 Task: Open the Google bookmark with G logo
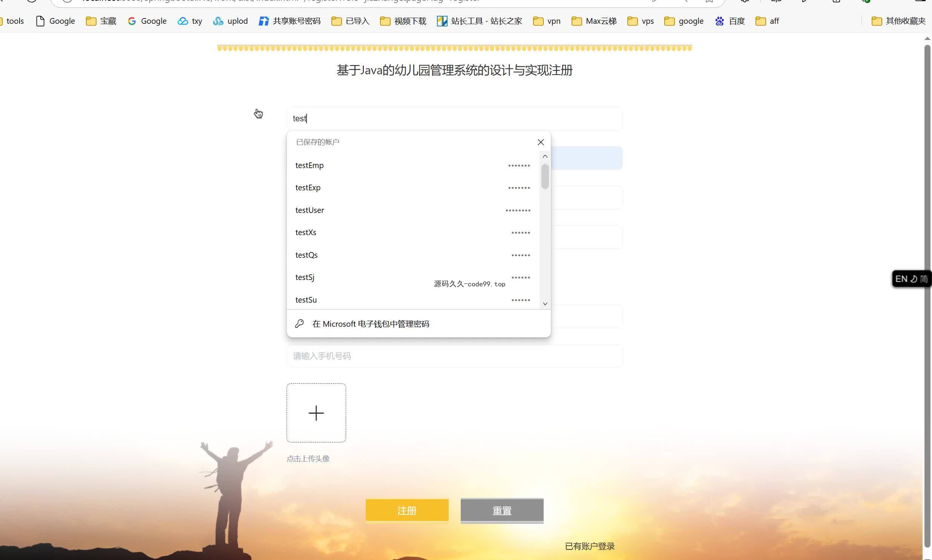[x=147, y=21]
